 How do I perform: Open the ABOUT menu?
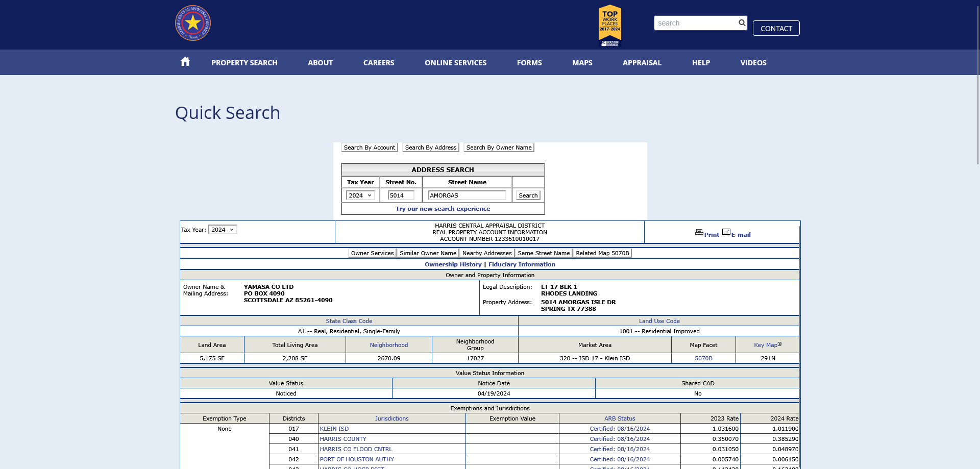[x=320, y=63]
